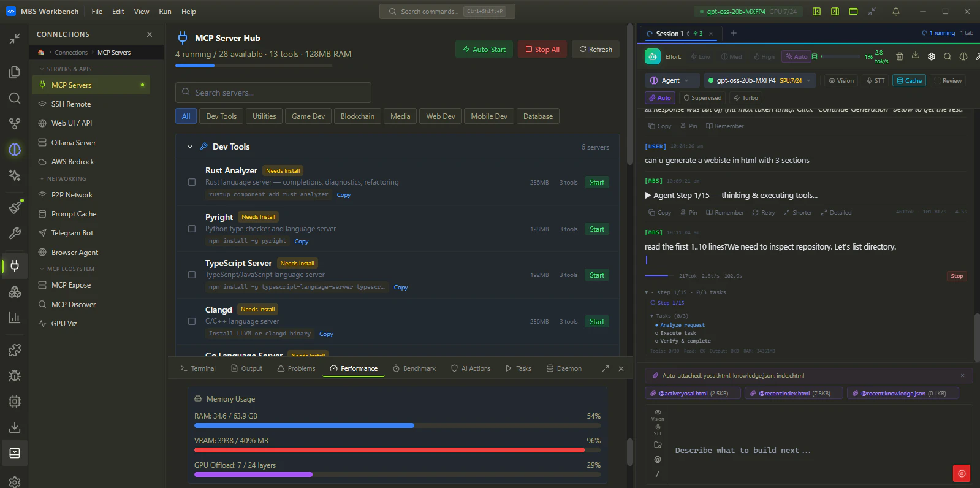Image resolution: width=980 pixels, height=488 pixels.
Task: Add a new session with plus icon
Action: coord(734,33)
